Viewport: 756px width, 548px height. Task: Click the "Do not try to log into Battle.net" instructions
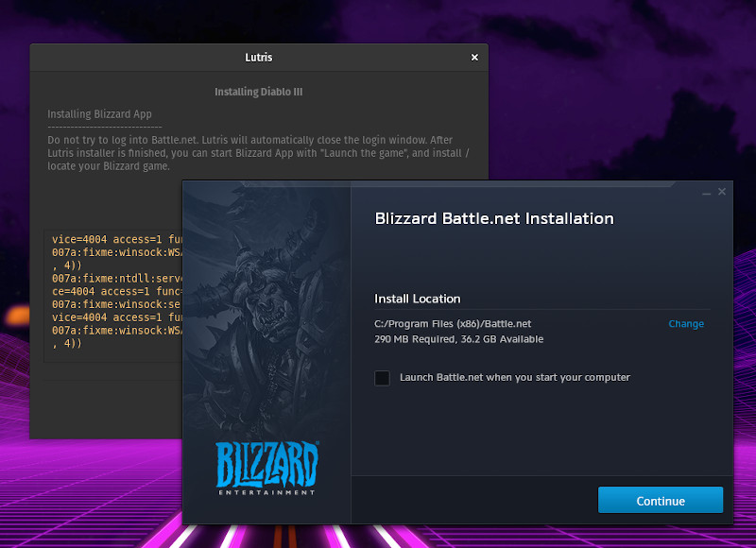tap(258, 153)
